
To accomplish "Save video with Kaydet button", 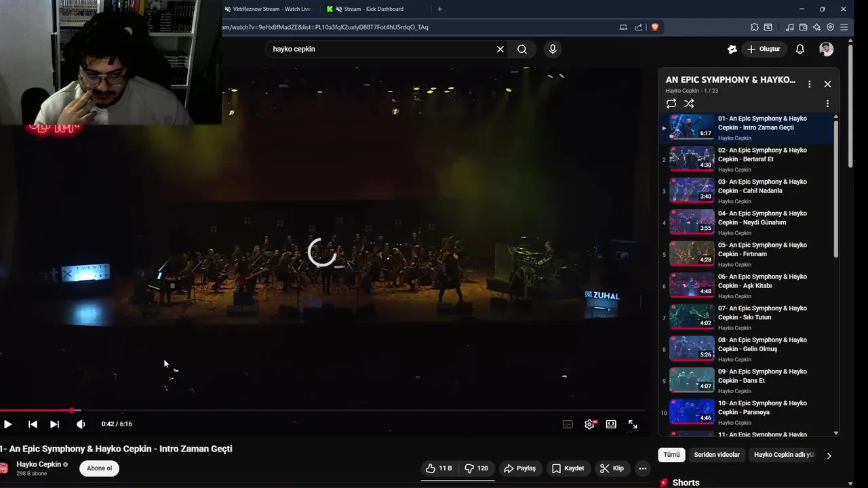I will click(568, 468).
